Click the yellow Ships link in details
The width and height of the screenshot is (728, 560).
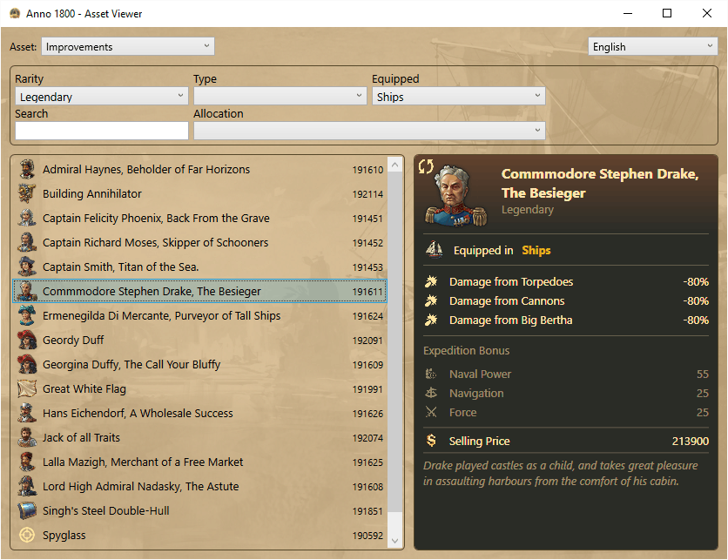[x=536, y=250]
